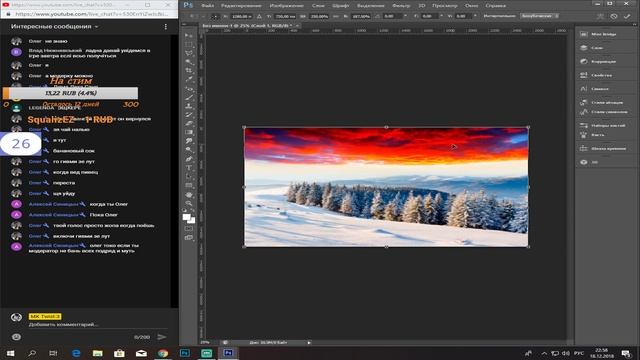
Task: Select the Zoom tool
Action: click(x=189, y=203)
